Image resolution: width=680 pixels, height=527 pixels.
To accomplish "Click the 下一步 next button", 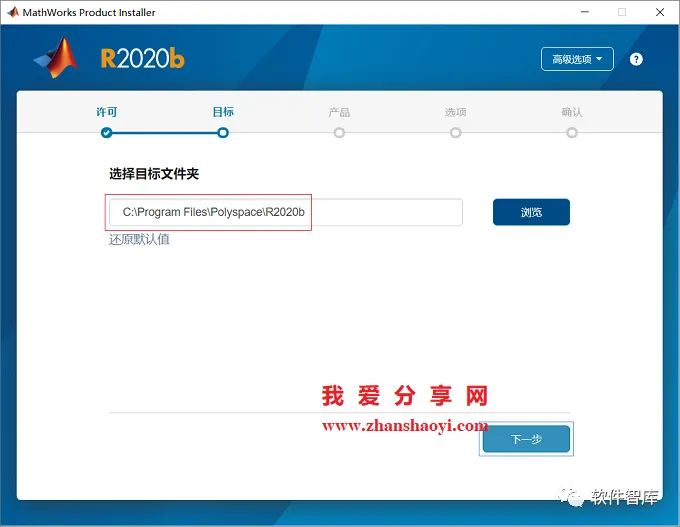I will [x=526, y=439].
